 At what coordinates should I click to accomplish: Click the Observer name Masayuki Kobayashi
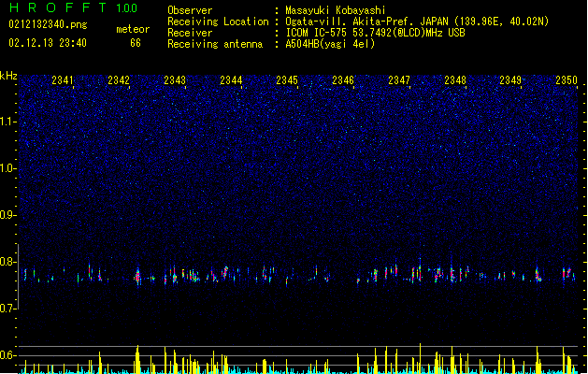tap(336, 10)
